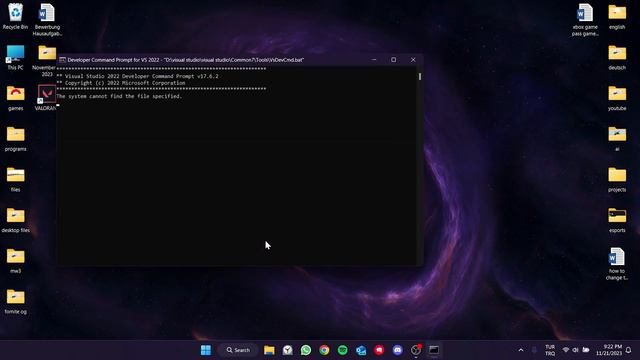Select the projects folder icon
The image size is (640, 360).
pyautogui.click(x=617, y=179)
